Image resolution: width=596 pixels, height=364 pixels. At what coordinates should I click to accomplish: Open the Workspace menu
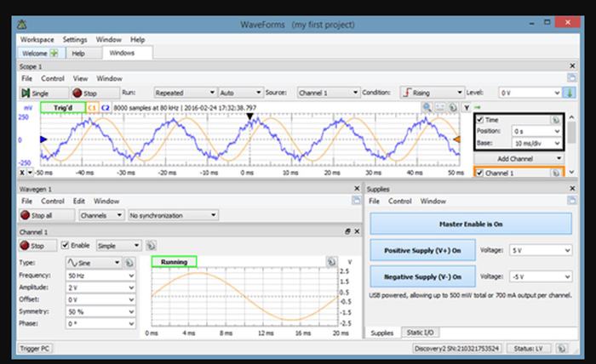pos(37,39)
